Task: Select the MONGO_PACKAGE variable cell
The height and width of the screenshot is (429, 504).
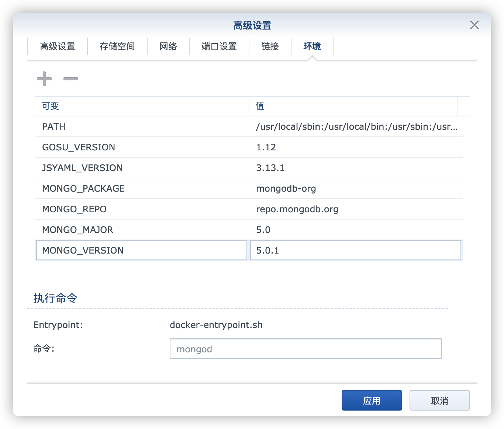Action: coord(142,188)
